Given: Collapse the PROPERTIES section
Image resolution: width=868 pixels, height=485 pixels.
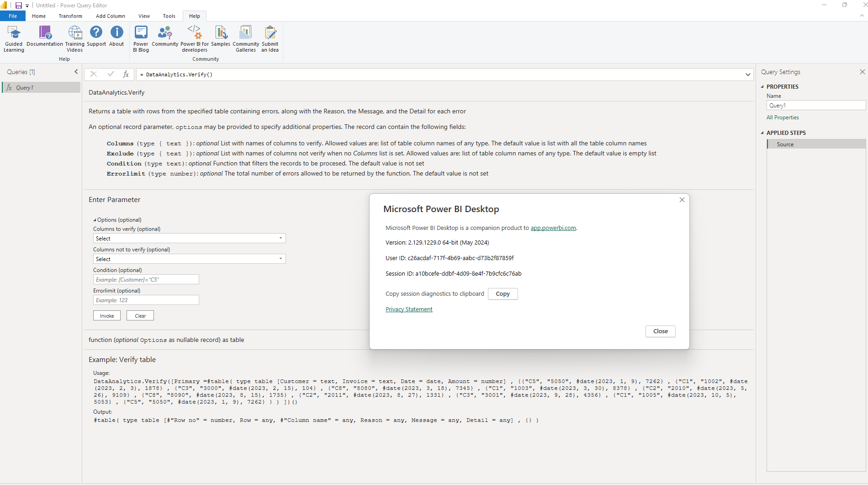Looking at the screenshot, I should [x=762, y=86].
